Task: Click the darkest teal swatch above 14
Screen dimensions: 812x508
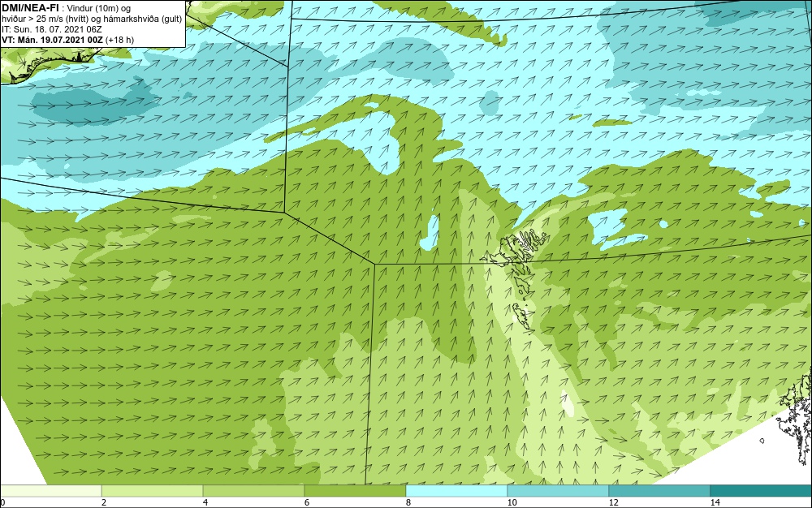Action: (x=761, y=491)
